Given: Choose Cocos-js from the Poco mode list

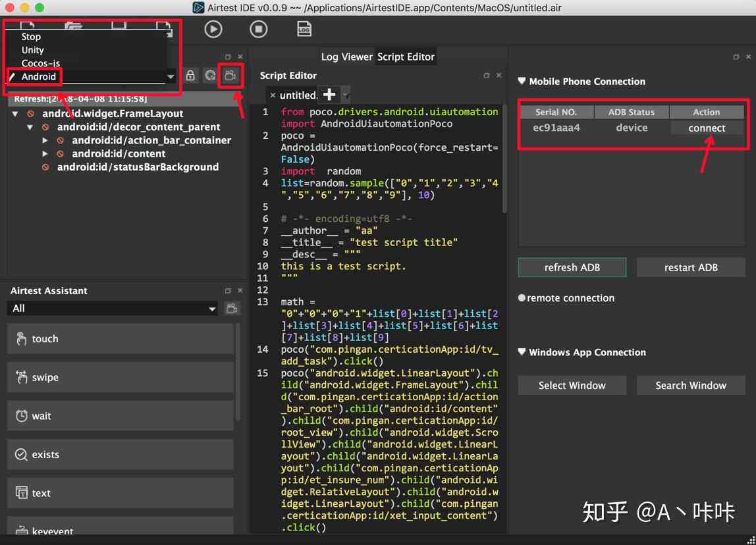Looking at the screenshot, I should [x=41, y=63].
